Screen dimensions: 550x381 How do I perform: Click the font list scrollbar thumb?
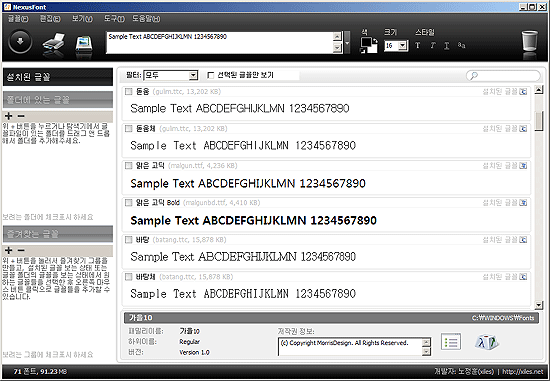pyautogui.click(x=539, y=121)
